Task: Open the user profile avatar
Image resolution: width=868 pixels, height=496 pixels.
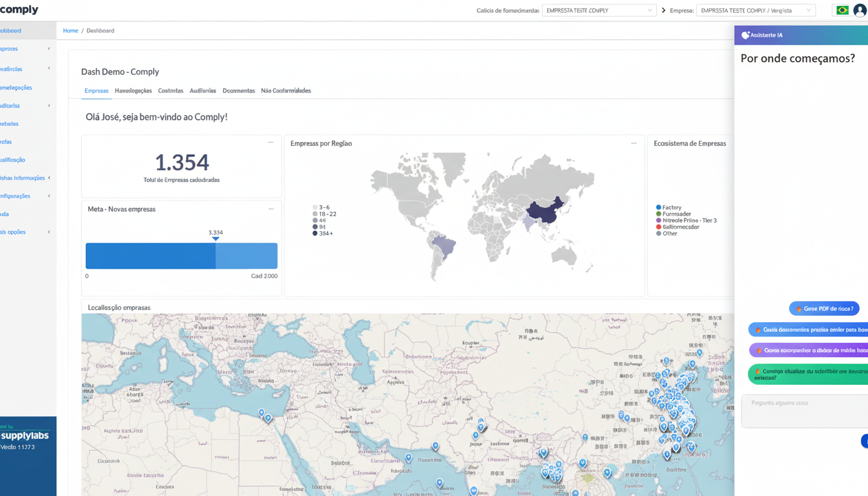Action: tap(860, 10)
